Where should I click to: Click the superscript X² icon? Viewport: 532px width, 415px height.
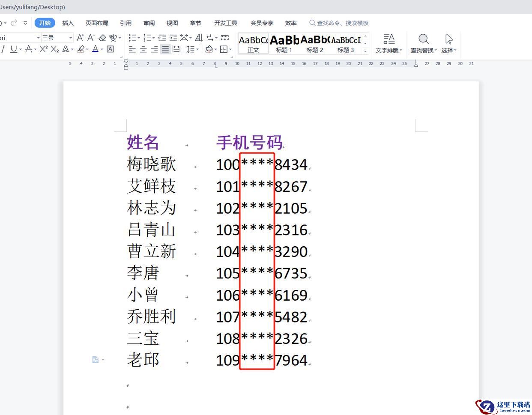coord(43,49)
